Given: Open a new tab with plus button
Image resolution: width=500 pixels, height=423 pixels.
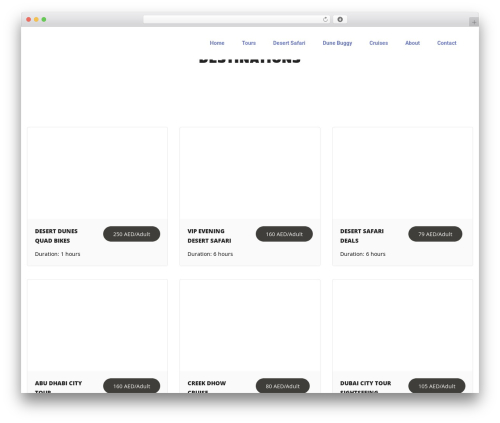Looking at the screenshot, I should 474,22.
